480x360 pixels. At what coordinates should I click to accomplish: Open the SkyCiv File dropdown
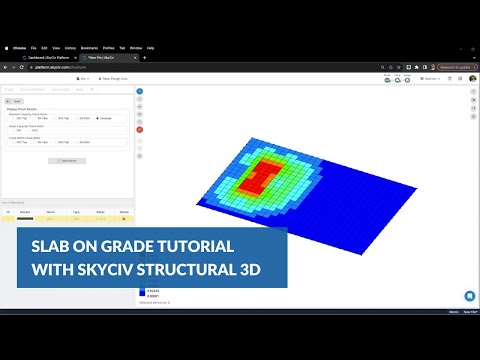click(x=83, y=79)
